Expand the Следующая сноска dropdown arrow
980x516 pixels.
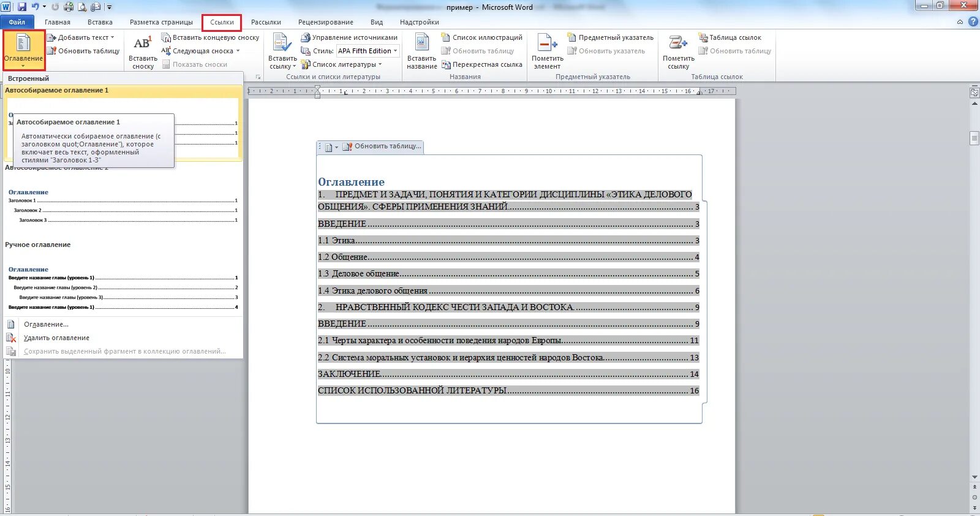(x=238, y=51)
